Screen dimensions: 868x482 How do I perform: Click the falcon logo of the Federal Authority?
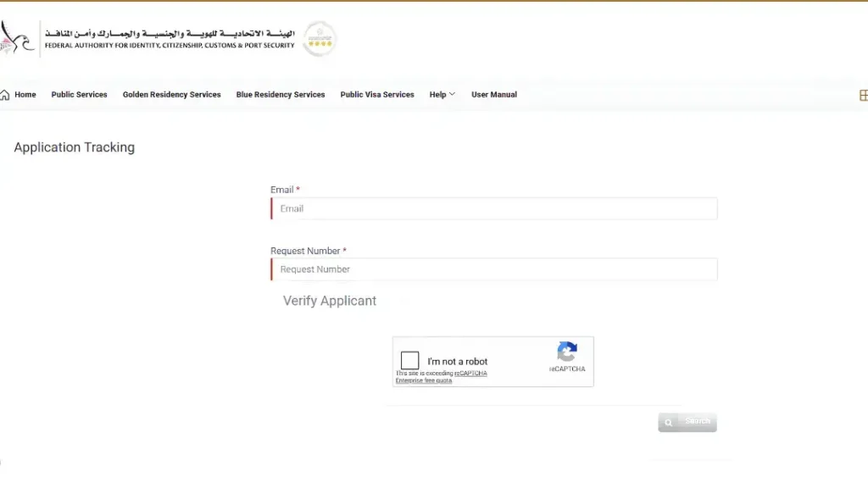[x=17, y=37]
